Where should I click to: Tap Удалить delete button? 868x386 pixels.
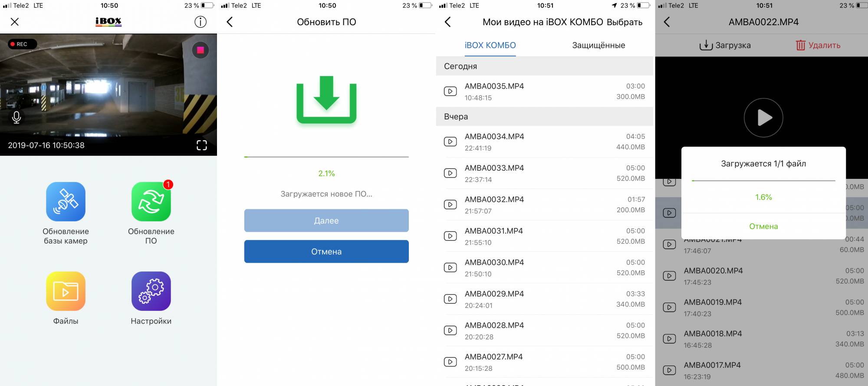(818, 45)
